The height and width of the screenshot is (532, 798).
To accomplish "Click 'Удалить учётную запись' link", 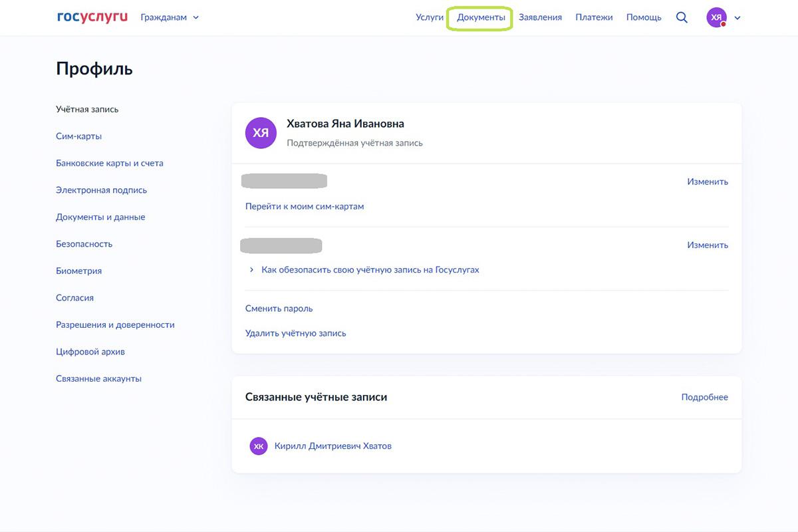I will tap(295, 333).
